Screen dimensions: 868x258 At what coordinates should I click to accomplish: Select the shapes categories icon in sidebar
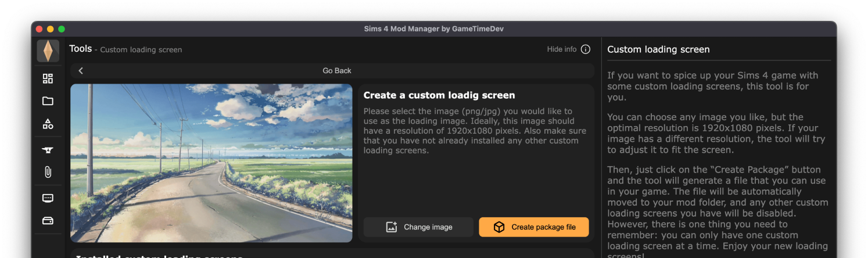[x=48, y=124]
